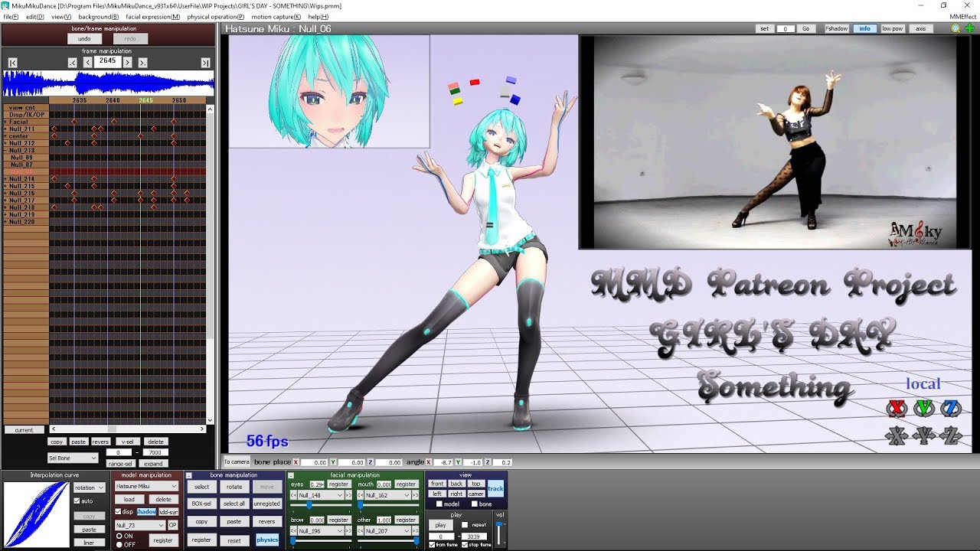Next mouth morph arrow button
The width and height of the screenshot is (980, 551).
416,495
